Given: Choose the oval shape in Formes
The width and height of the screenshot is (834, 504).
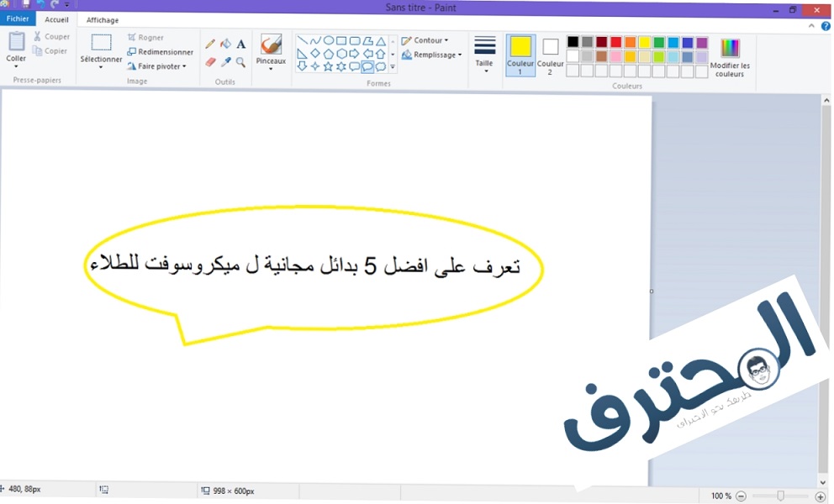Looking at the screenshot, I should [x=328, y=40].
